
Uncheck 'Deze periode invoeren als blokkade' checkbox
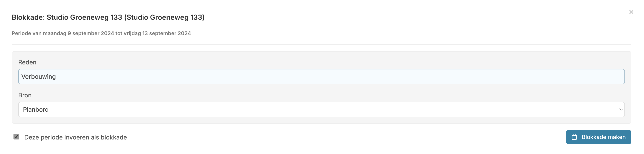click(x=16, y=136)
